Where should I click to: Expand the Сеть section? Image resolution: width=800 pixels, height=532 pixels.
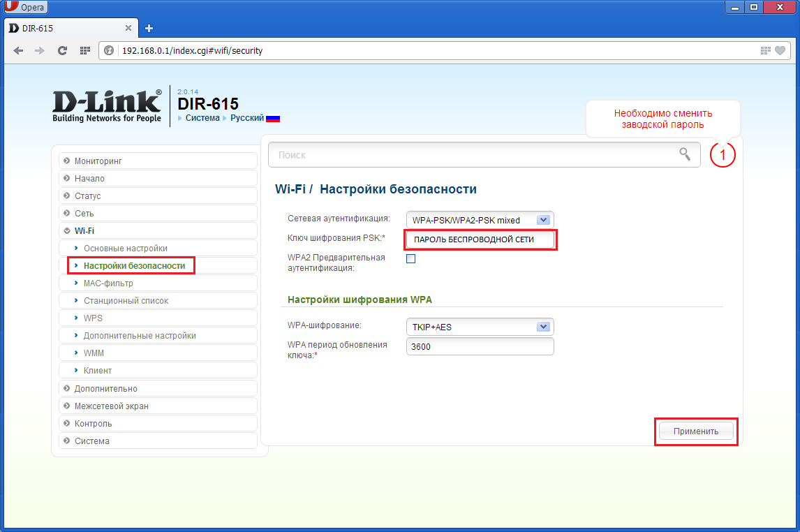[x=158, y=213]
